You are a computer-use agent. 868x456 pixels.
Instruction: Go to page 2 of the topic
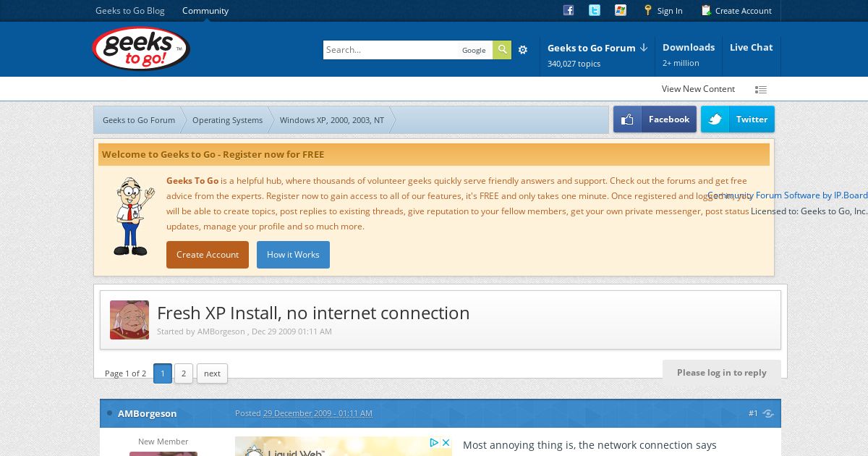(184, 373)
